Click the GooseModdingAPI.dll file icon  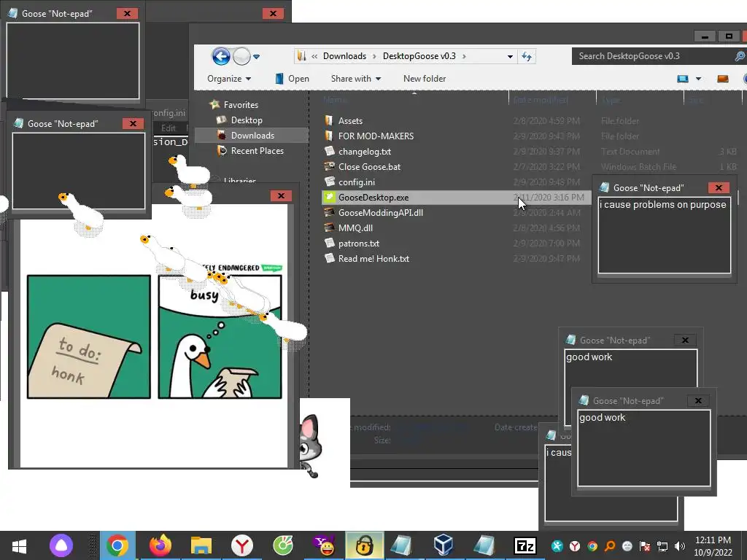point(329,212)
